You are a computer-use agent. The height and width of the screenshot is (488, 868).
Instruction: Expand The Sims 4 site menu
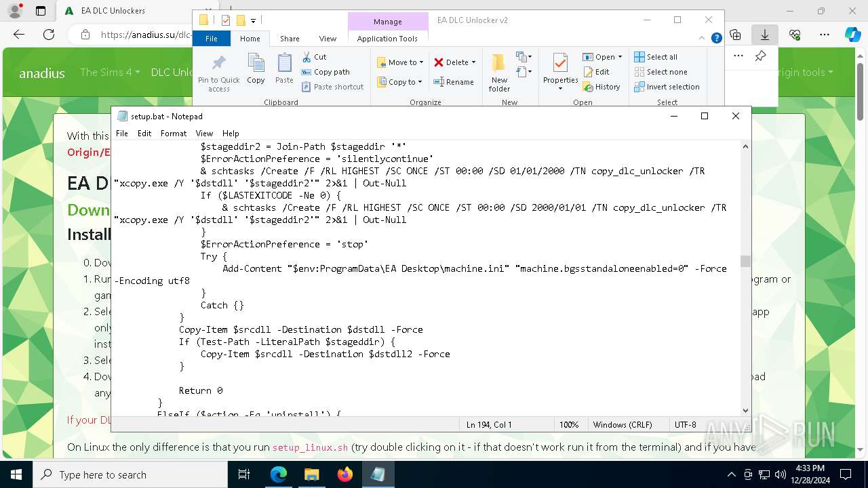(x=110, y=72)
